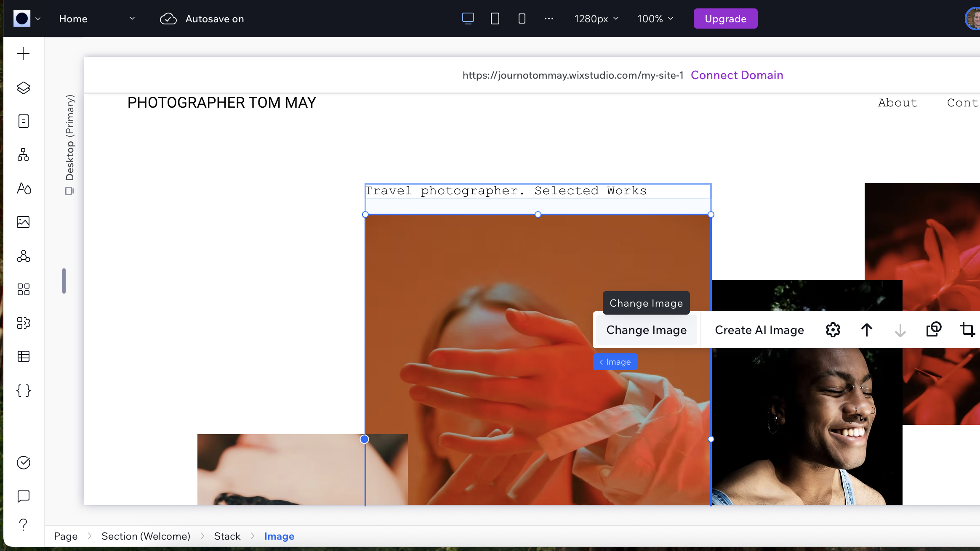This screenshot has width=980, height=551.
Task: Open the Media manager icon
Action: click(x=23, y=222)
